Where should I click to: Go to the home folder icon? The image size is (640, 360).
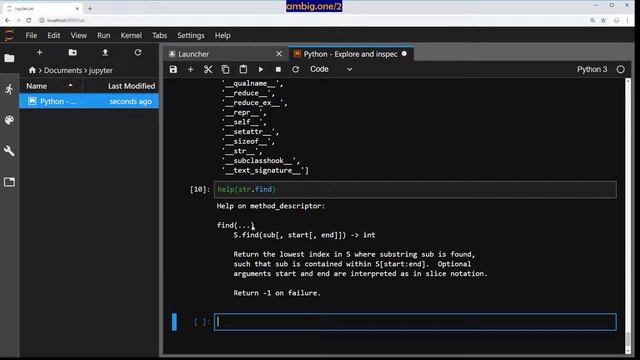click(32, 70)
